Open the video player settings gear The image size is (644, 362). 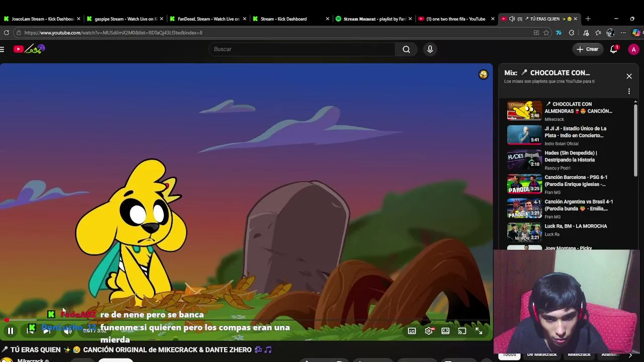(x=429, y=331)
